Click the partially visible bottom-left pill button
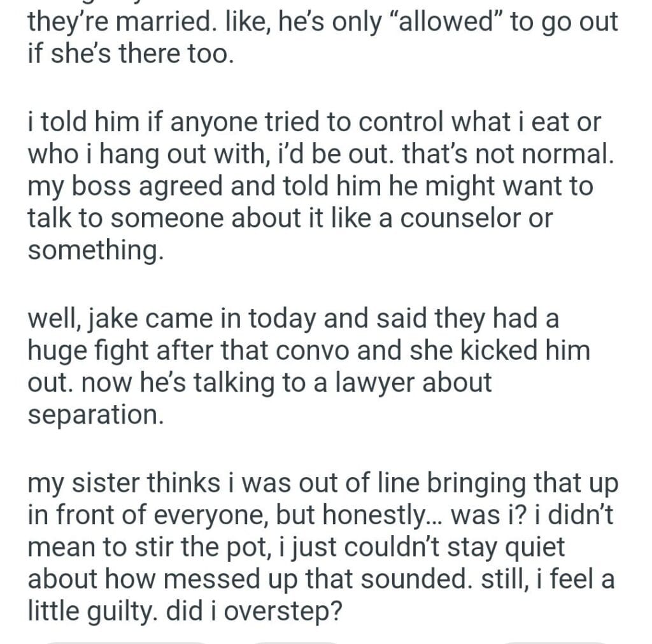This screenshot has height=644, width=652. [x=127, y=639]
